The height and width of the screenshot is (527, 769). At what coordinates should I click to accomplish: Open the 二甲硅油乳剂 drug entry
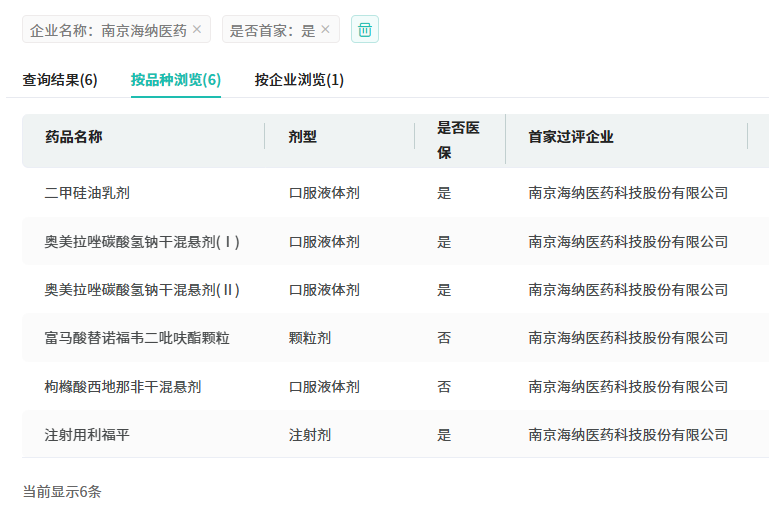tap(87, 193)
